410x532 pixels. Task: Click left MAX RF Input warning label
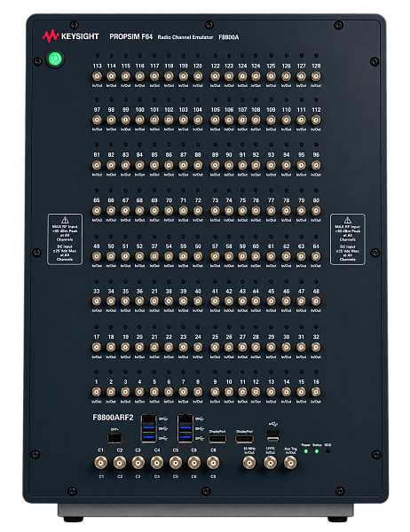click(x=65, y=239)
